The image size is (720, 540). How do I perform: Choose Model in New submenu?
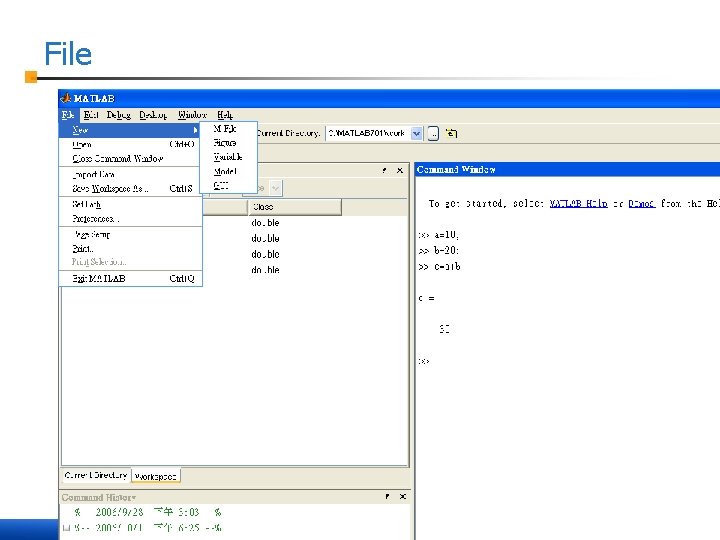pos(228,171)
